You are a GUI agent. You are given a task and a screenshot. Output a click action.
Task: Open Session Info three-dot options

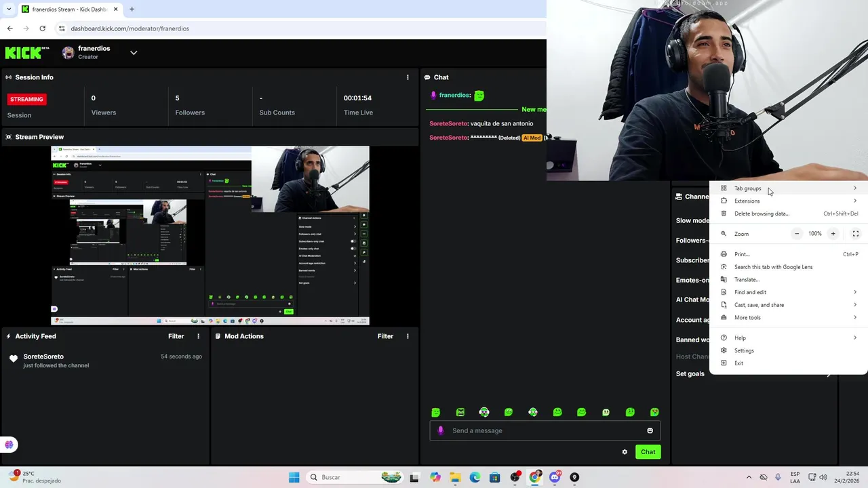(x=408, y=77)
